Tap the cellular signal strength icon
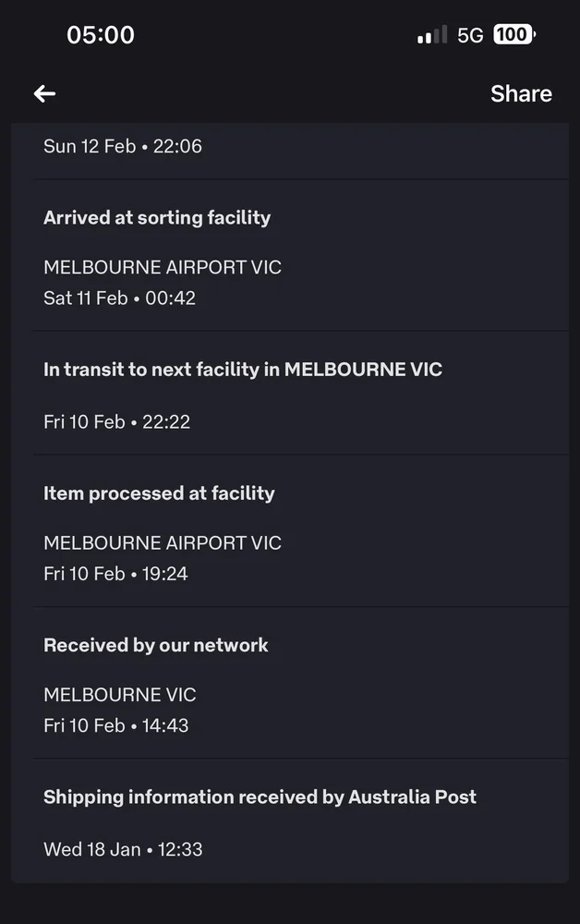This screenshot has height=924, width=580. 432,36
